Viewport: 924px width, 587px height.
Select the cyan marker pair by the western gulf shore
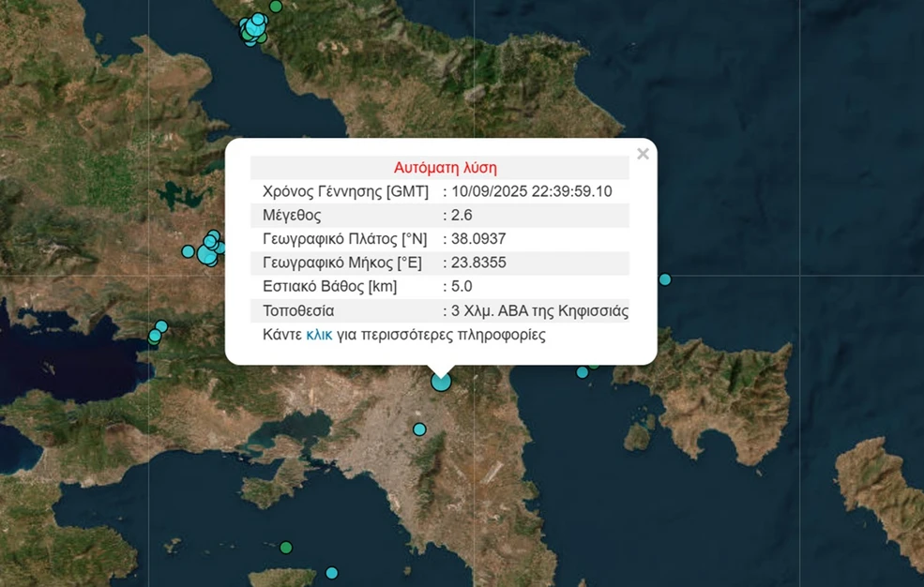pos(157,332)
